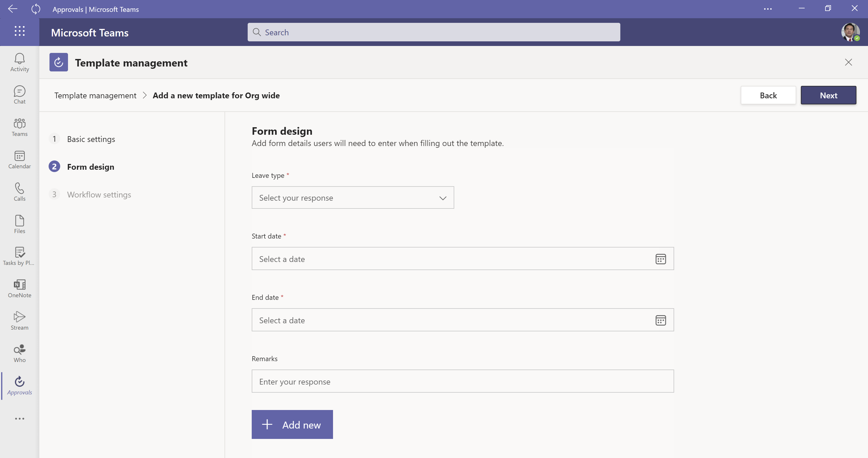This screenshot has width=868, height=458.
Task: Open the Chat sidebar icon
Action: point(20,95)
